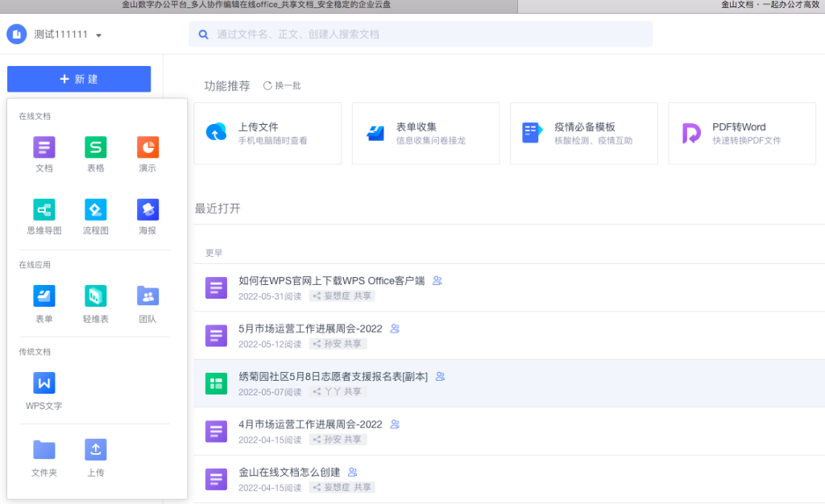Click the green spreadsheet icon of 绣菊园社区 file

[216, 384]
